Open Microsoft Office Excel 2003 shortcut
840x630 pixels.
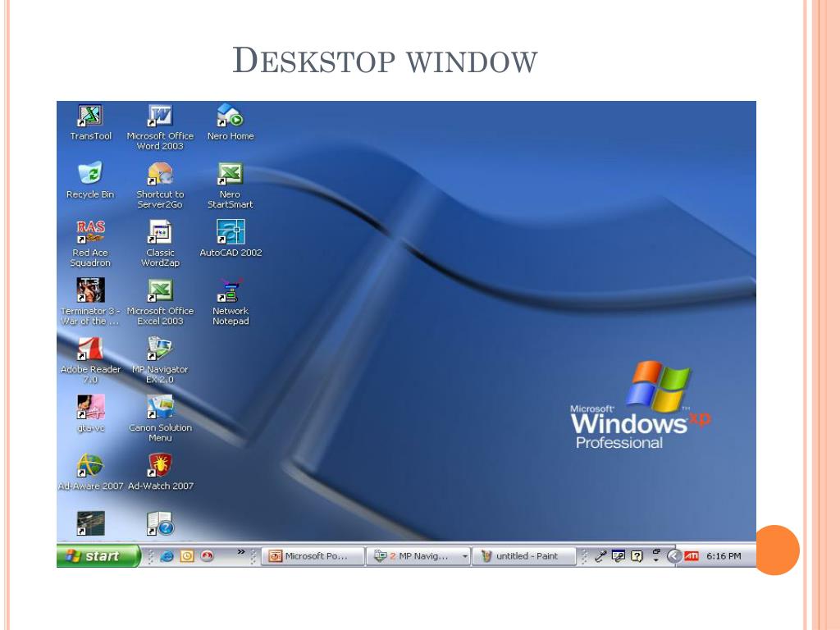[x=160, y=302]
